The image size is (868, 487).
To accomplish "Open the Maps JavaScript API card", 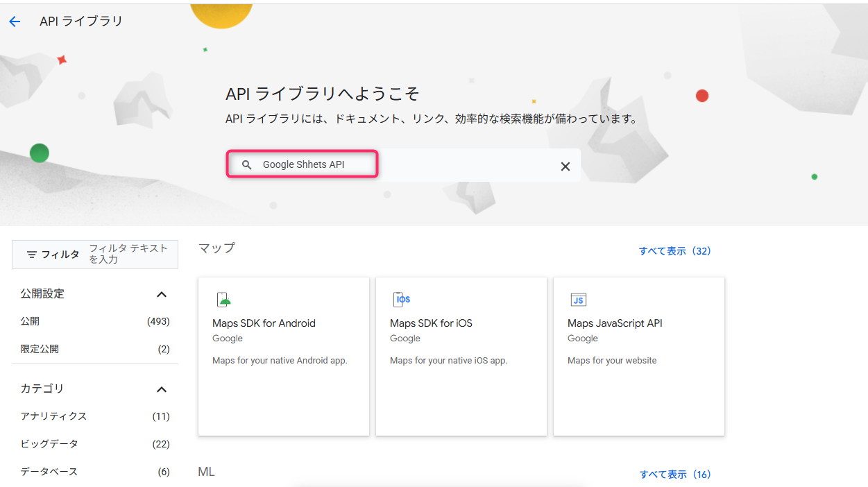I will coord(639,357).
